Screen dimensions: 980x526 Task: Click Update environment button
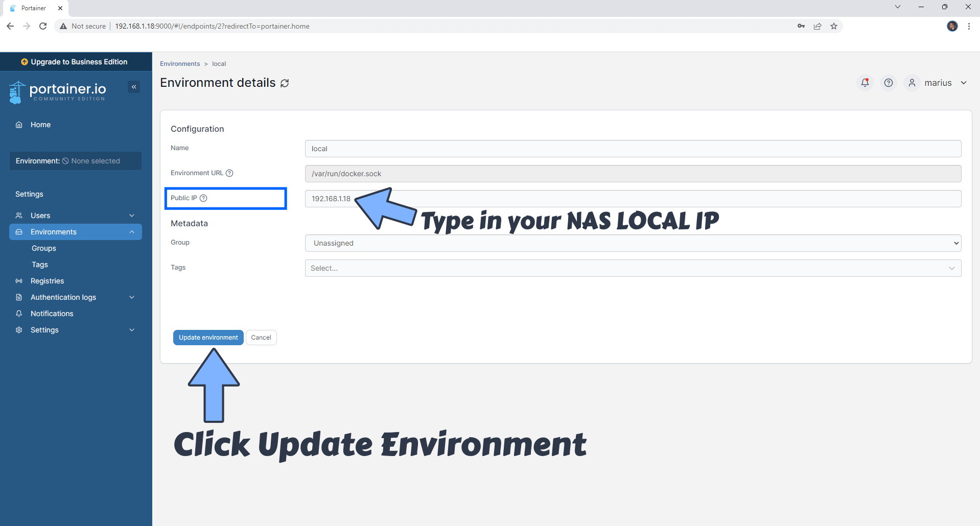coord(208,338)
